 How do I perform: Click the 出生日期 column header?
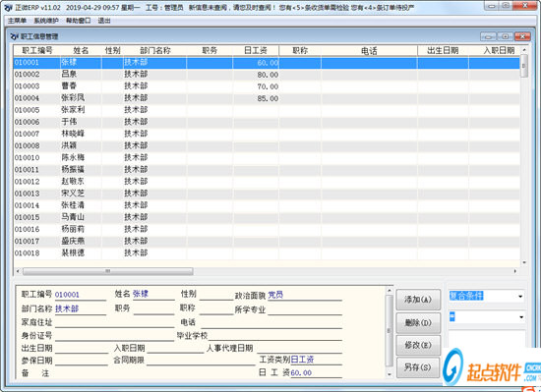443,51
